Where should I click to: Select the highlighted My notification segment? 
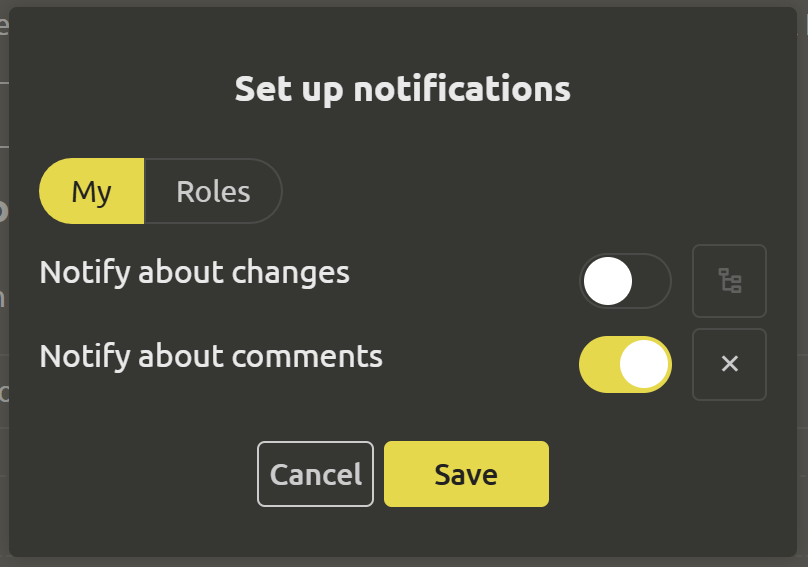(x=92, y=191)
